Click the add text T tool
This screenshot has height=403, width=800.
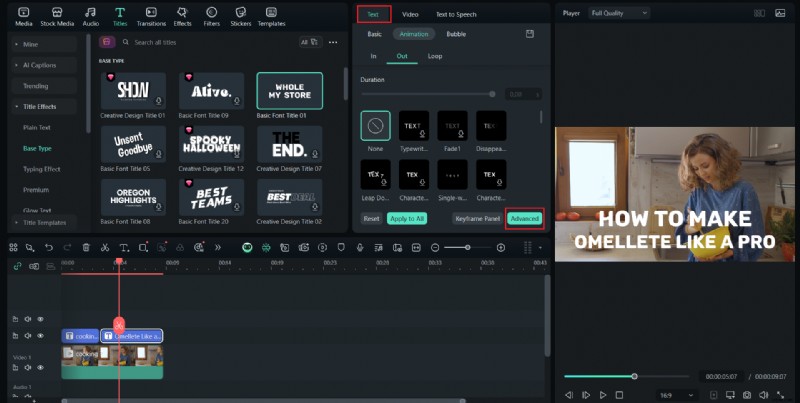coord(123,247)
